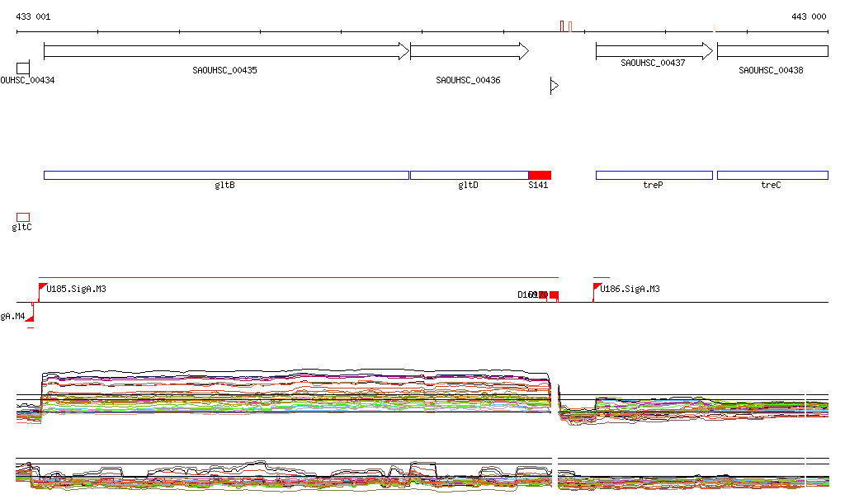Screen dimensions: 845x504
Task: Click the U186.SigA.M3 label text
Action: (630, 289)
